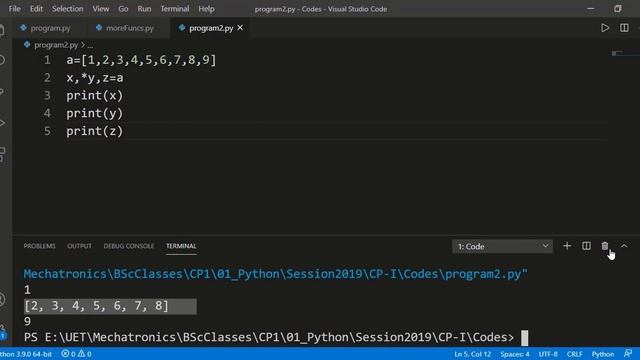640x360 pixels.
Task: Click line 2 code x,*y,z=a
Action: tap(95, 78)
